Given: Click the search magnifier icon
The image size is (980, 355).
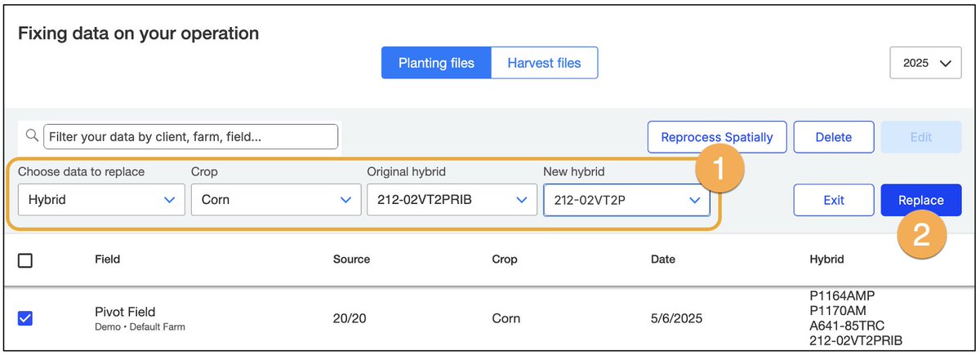Looking at the screenshot, I should [x=32, y=136].
